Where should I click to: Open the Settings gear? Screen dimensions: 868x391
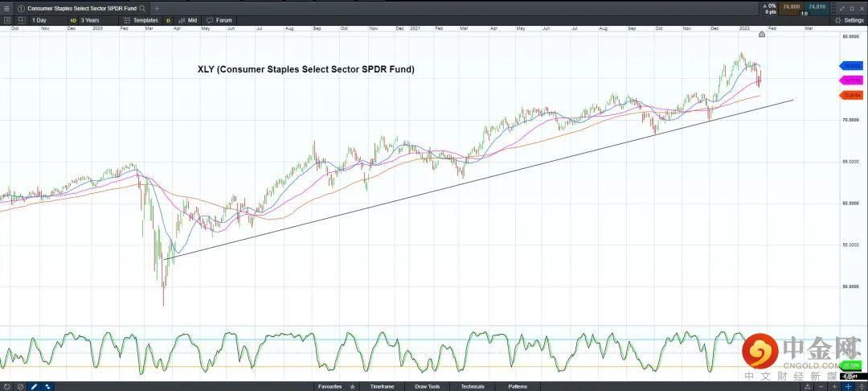point(848,19)
